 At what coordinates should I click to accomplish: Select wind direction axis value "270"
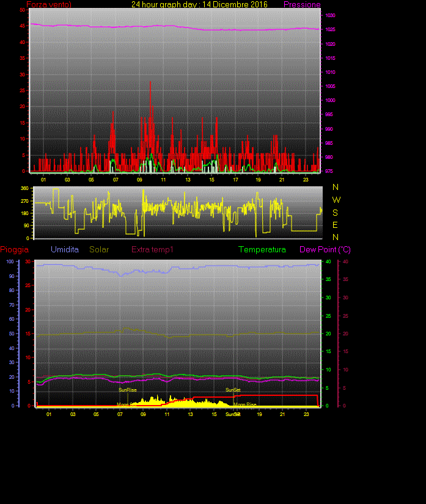[x=25, y=201]
